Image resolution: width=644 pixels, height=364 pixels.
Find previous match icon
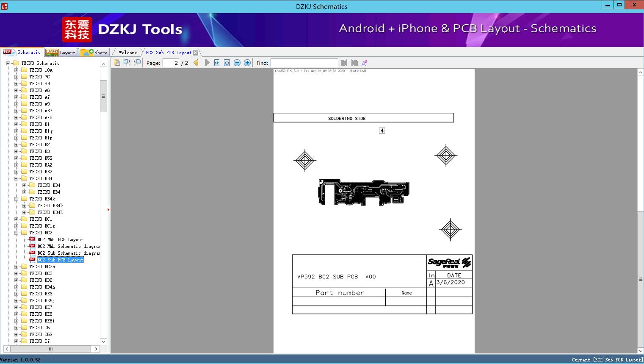344,63
